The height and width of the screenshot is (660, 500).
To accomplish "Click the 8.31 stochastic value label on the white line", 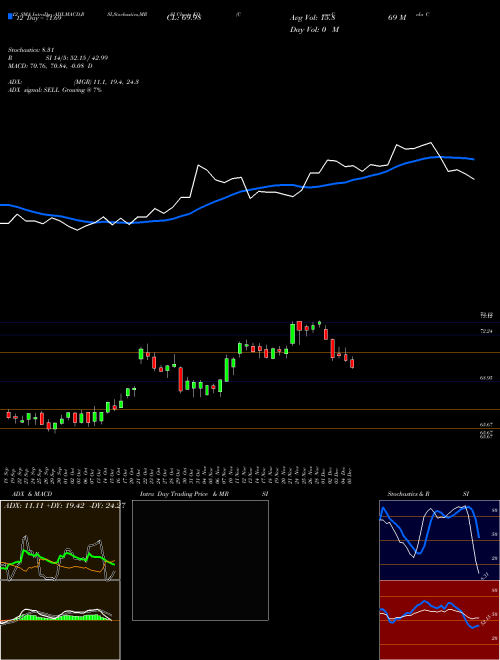I will click(484, 575).
